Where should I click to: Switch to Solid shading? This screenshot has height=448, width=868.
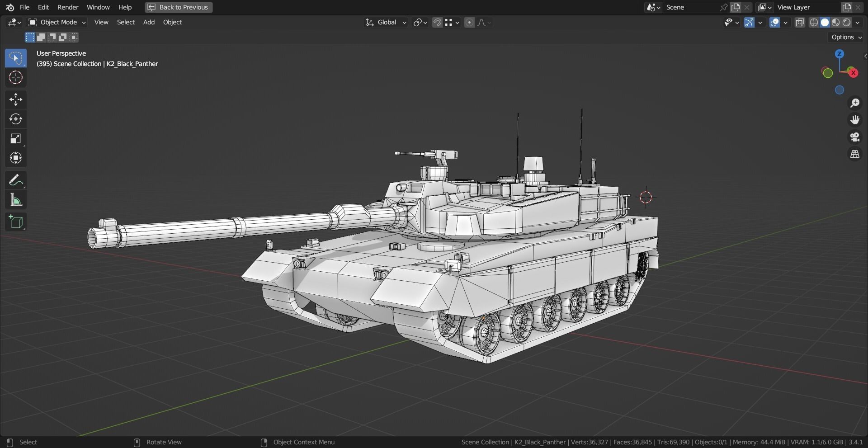pyautogui.click(x=825, y=22)
